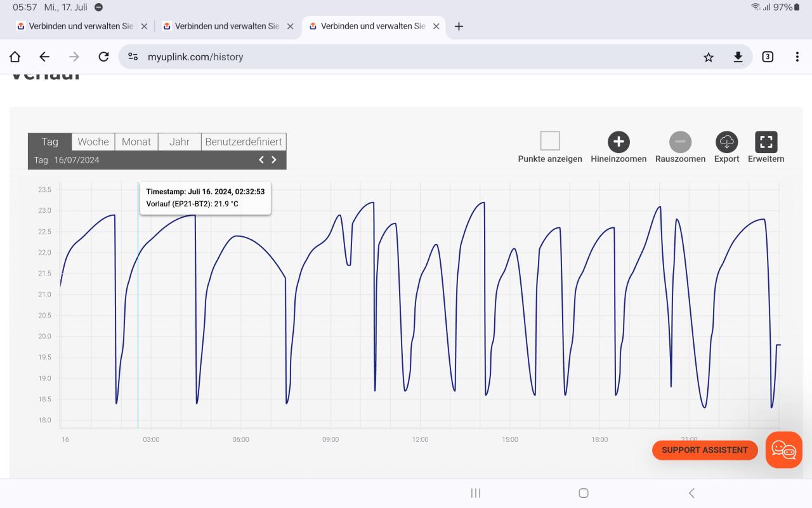Click the Timestamp tooltip on chart
The width and height of the screenshot is (812, 508).
click(x=206, y=197)
